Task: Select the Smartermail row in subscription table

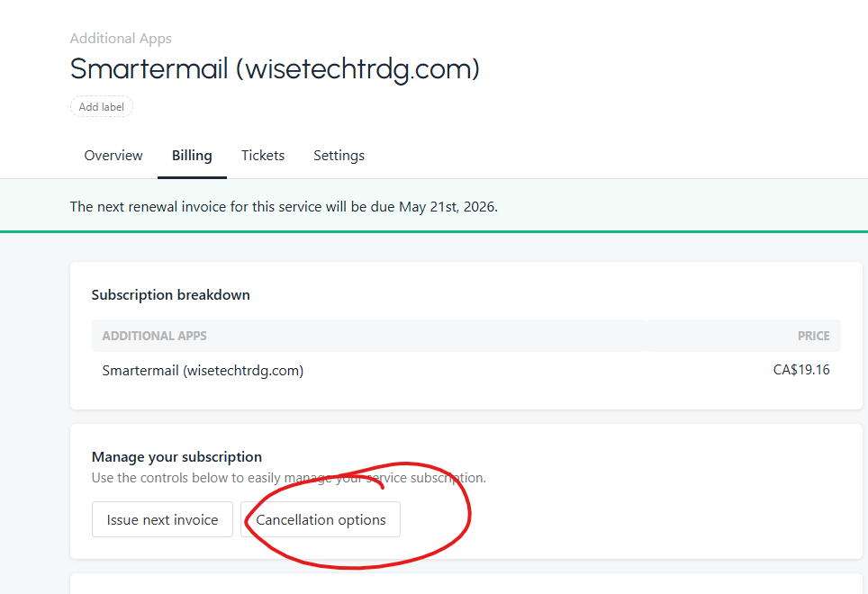Action: click(203, 371)
